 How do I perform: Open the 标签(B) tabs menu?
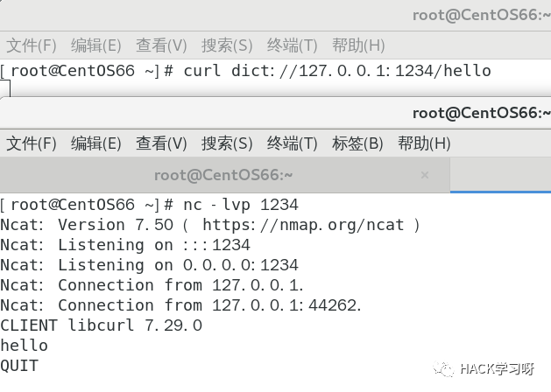(x=358, y=143)
